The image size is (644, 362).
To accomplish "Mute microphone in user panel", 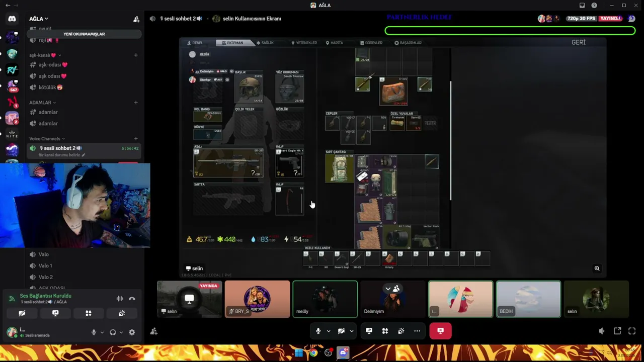I will [x=94, y=332].
